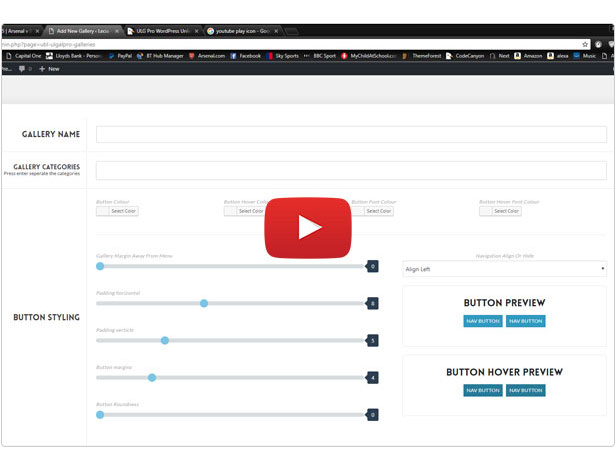Click the Padding horizontal slider handle
616x449 pixels.
click(x=204, y=303)
